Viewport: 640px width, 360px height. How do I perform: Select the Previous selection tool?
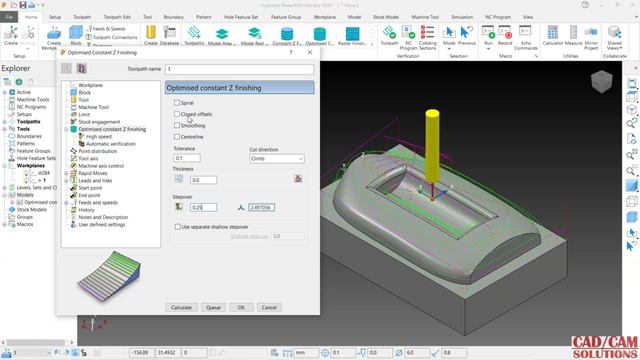(467, 35)
